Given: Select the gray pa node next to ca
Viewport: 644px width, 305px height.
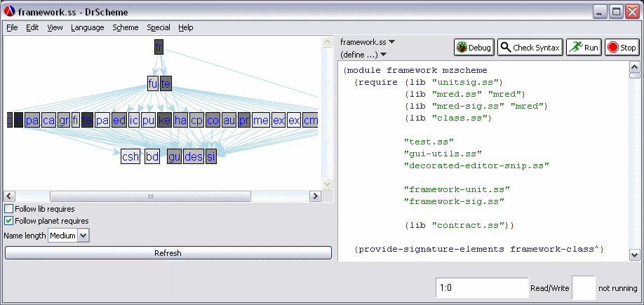Looking at the screenshot, I should (32, 121).
